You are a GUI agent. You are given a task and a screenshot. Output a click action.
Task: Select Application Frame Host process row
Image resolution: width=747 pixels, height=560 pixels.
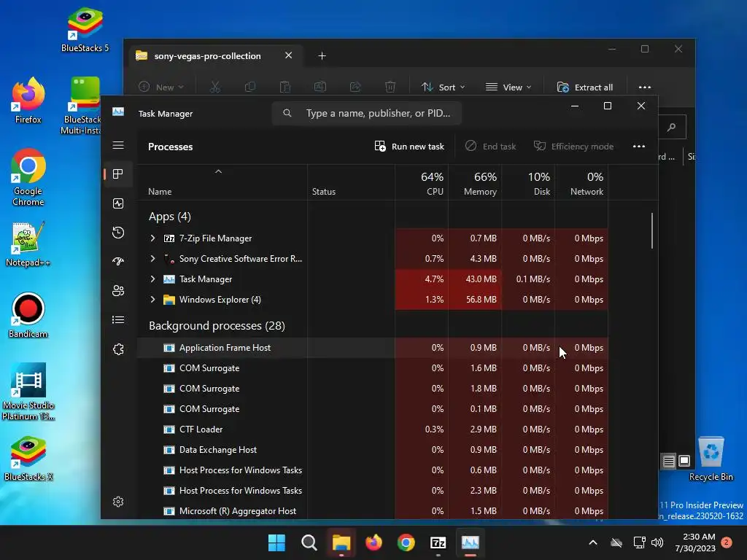[373, 348]
